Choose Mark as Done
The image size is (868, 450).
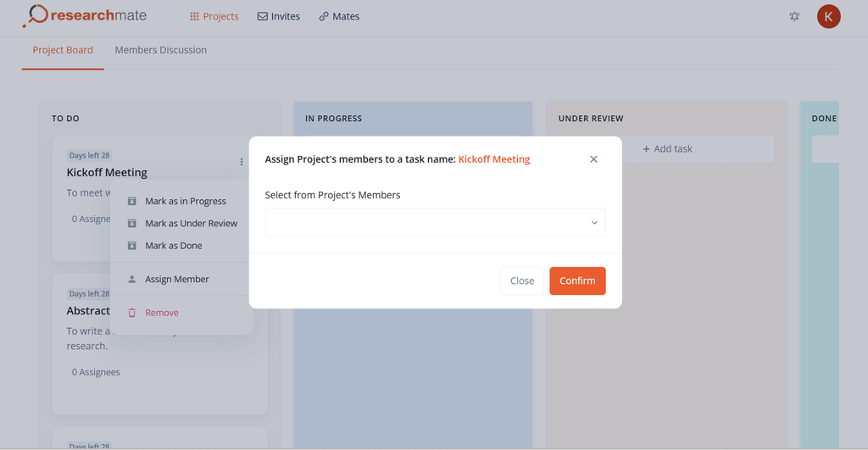(181, 245)
